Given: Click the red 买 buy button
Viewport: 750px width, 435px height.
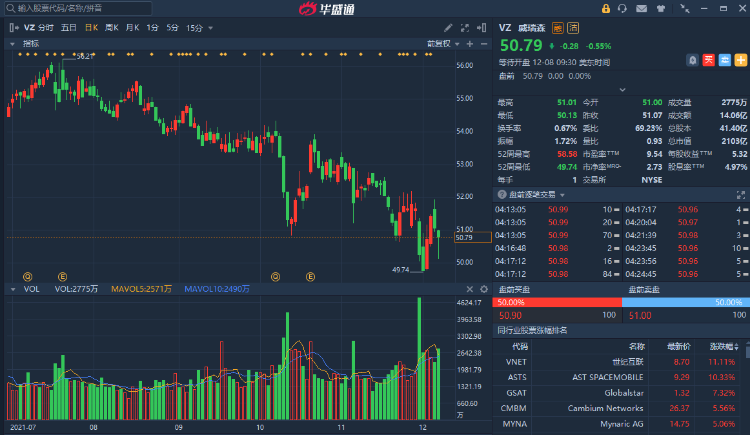Looking at the screenshot, I should coord(708,60).
